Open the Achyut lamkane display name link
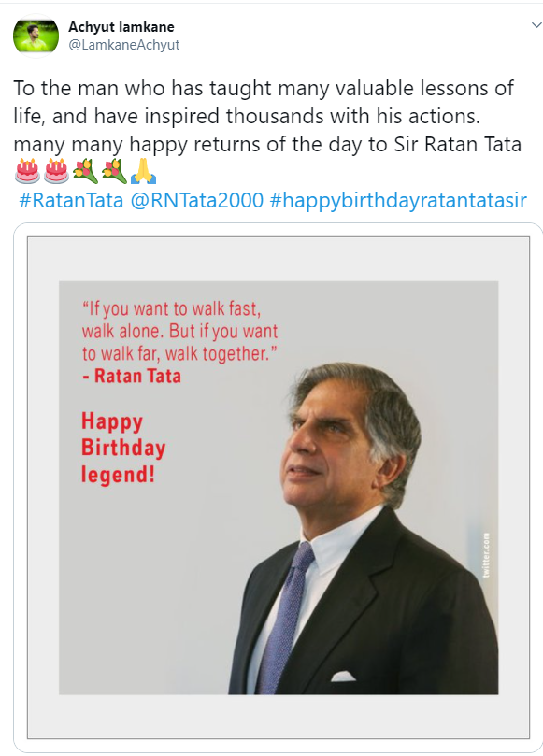The width and height of the screenshot is (543, 756). tap(121, 27)
